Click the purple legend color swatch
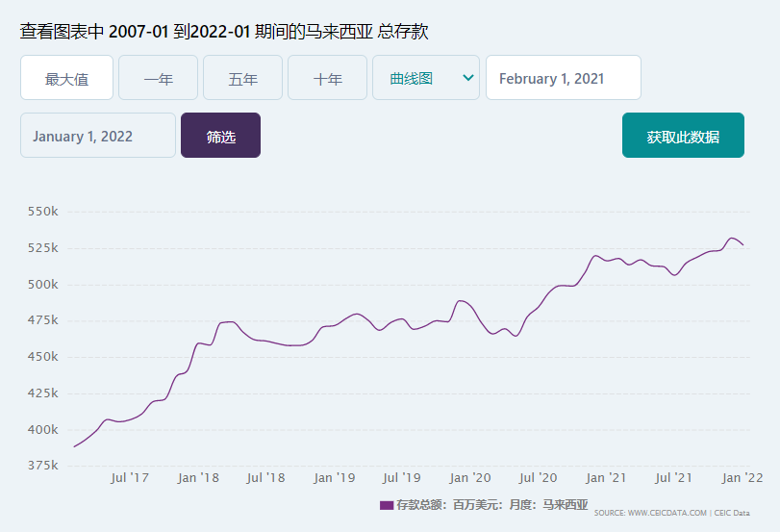Screen dimensions: 780x532 tap(387, 504)
